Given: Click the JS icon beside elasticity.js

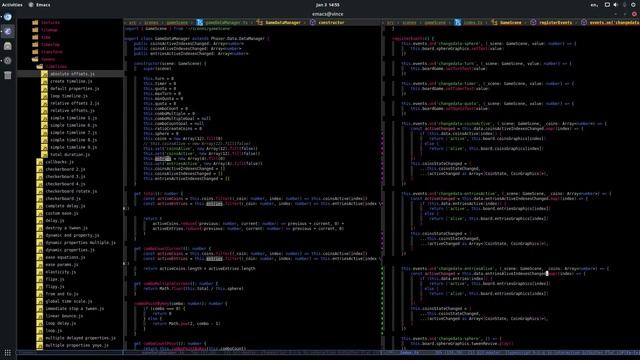Looking at the screenshot, I should coord(39,272).
